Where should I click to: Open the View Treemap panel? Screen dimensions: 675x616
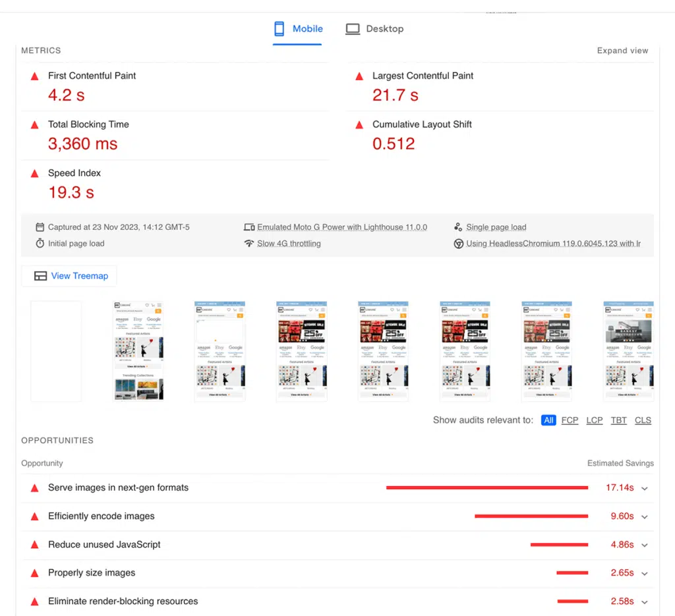point(69,275)
